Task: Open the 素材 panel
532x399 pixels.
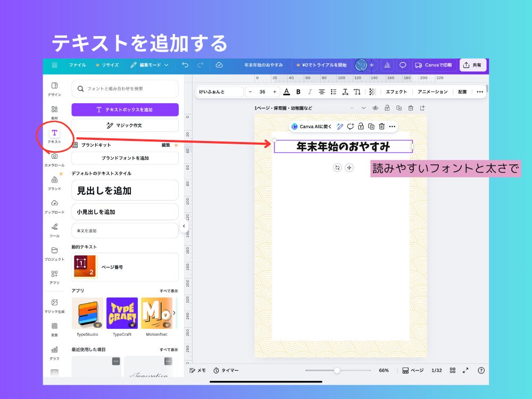Action: point(54,111)
